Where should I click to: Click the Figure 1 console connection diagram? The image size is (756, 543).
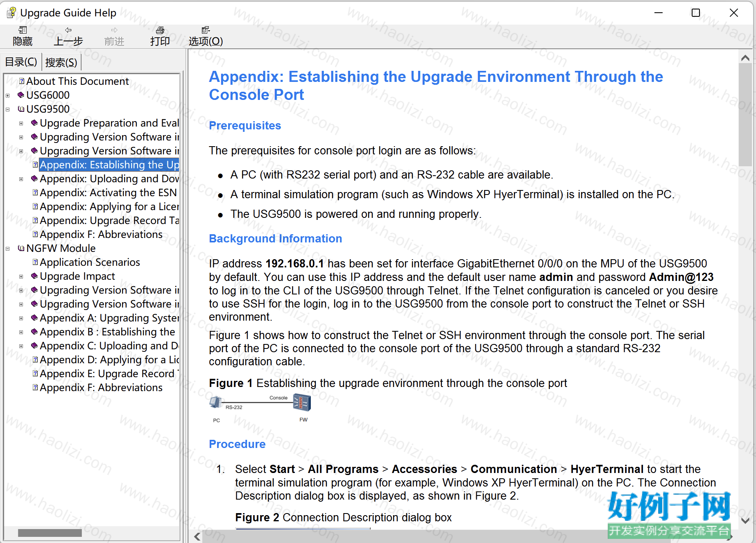click(x=260, y=408)
